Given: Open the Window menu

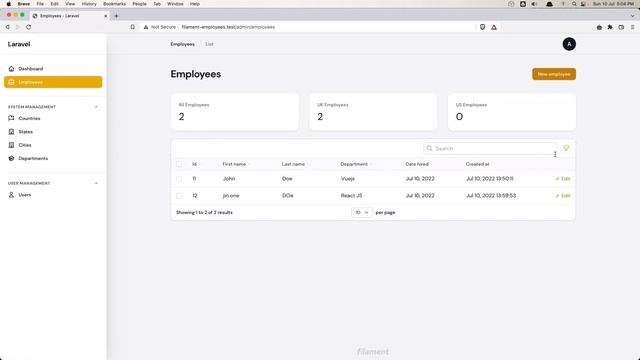Looking at the screenshot, I should [175, 4].
